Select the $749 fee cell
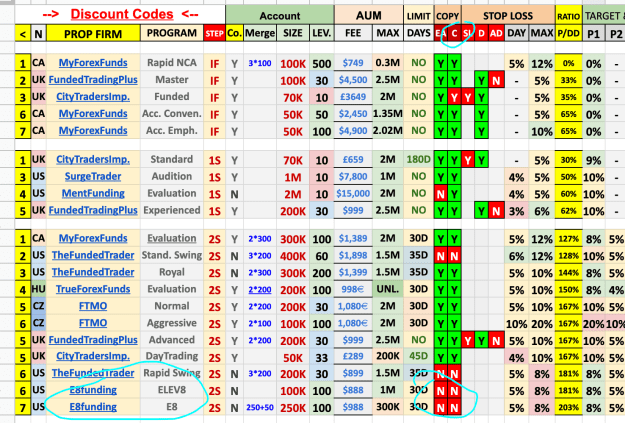 (x=353, y=63)
